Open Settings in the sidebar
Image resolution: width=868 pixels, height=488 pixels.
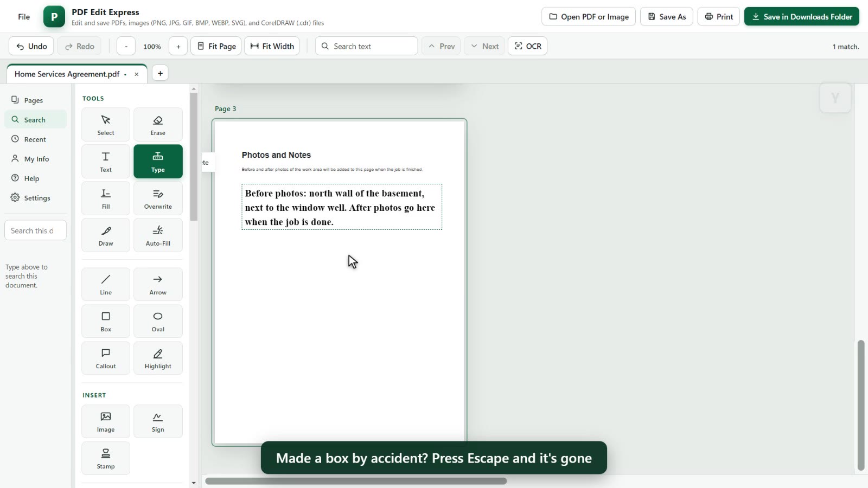[36, 198]
